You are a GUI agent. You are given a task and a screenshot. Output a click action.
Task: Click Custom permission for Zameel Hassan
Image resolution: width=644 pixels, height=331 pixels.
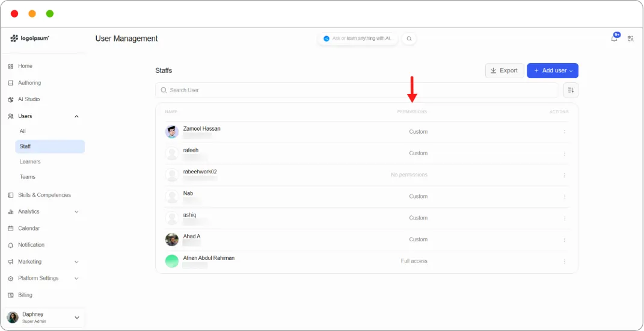coord(418,132)
